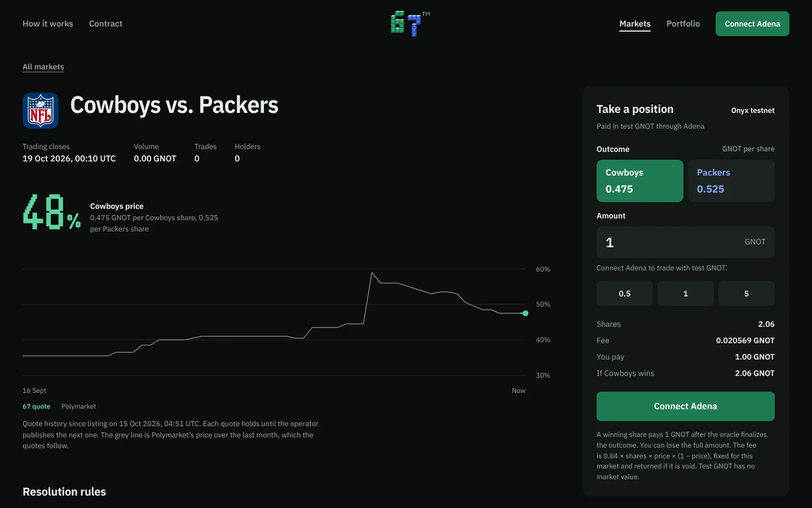
Task: Click the green chart endpoint marker
Action: point(526,313)
